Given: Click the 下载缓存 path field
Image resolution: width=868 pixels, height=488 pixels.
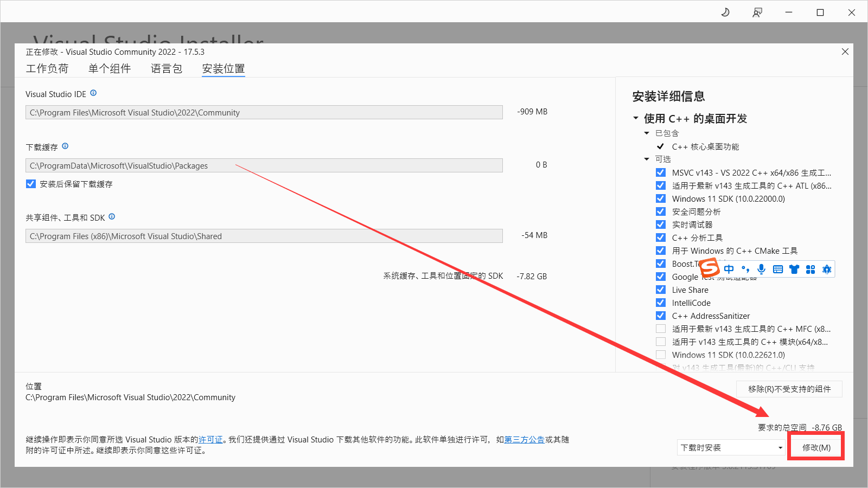Looking at the screenshot, I should pos(264,165).
